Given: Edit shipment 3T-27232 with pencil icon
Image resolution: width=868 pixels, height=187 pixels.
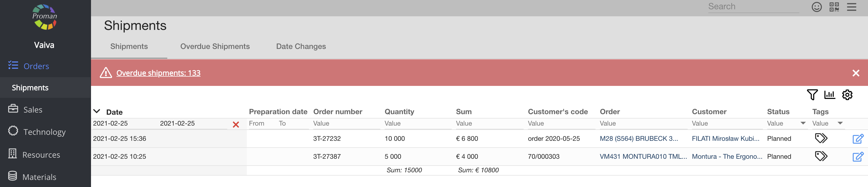Looking at the screenshot, I should point(858,139).
